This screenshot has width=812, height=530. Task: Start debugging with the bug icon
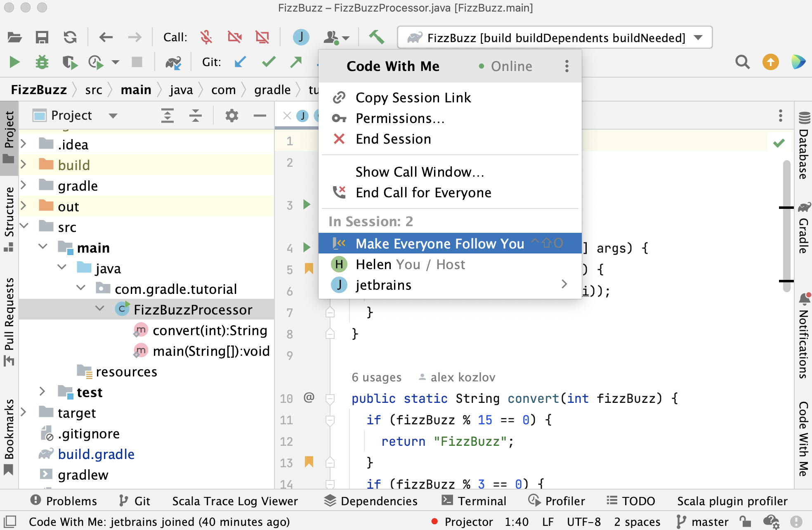42,62
